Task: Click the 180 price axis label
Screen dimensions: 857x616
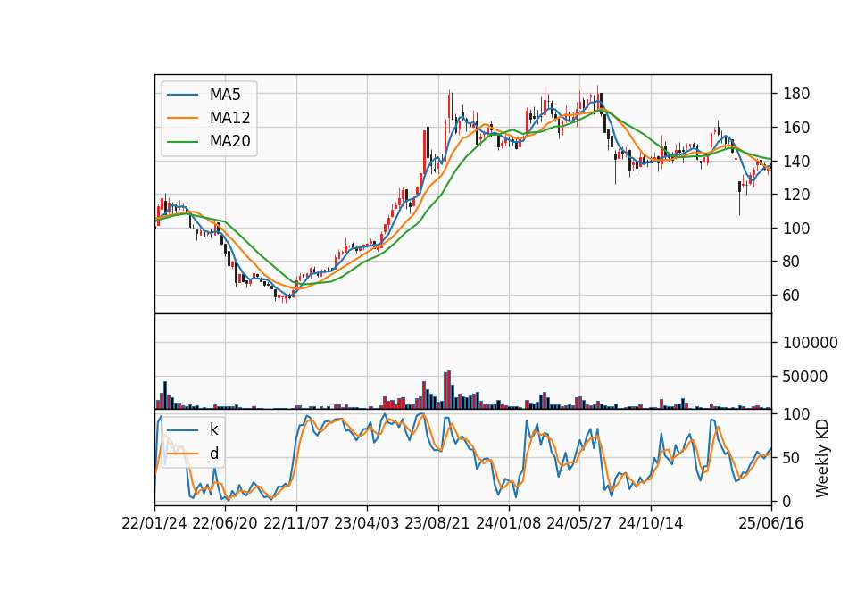Action: coord(796,94)
